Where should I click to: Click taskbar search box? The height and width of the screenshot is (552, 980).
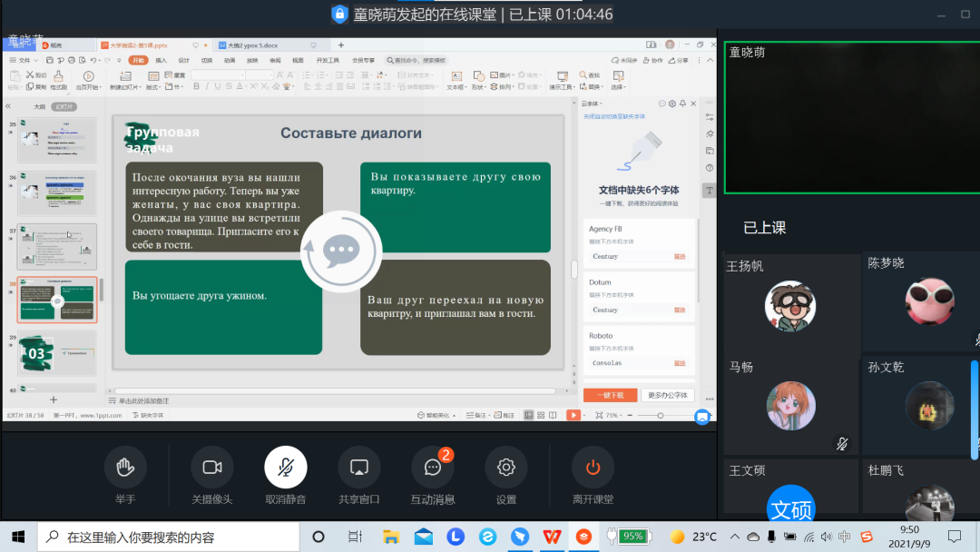click(169, 537)
